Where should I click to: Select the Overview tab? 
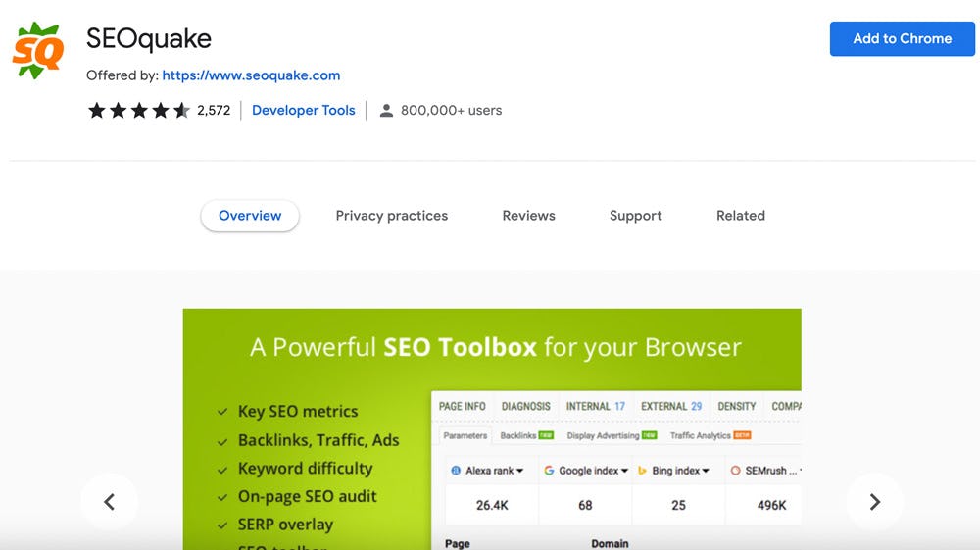(x=250, y=216)
